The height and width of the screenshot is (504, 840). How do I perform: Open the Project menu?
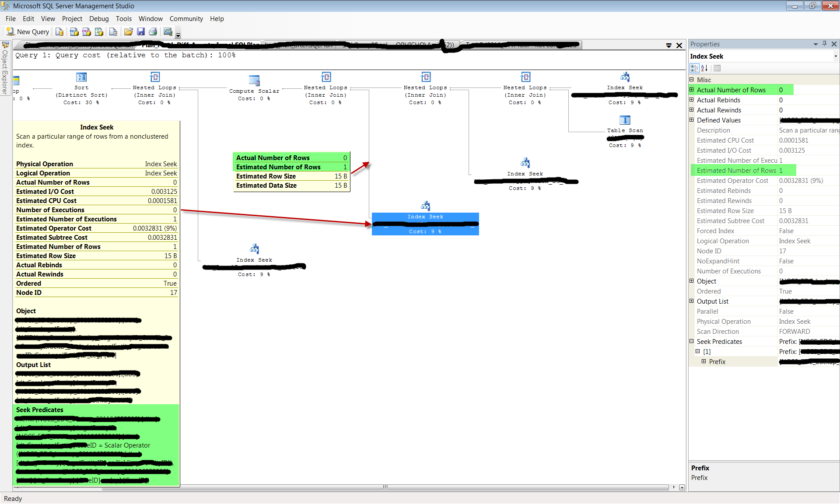tap(72, 19)
